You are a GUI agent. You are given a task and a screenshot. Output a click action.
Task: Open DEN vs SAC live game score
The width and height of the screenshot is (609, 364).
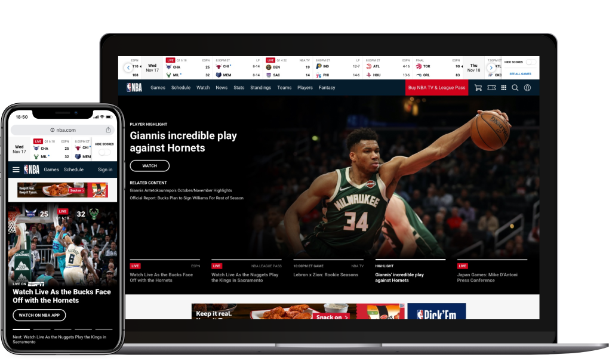[x=288, y=68]
